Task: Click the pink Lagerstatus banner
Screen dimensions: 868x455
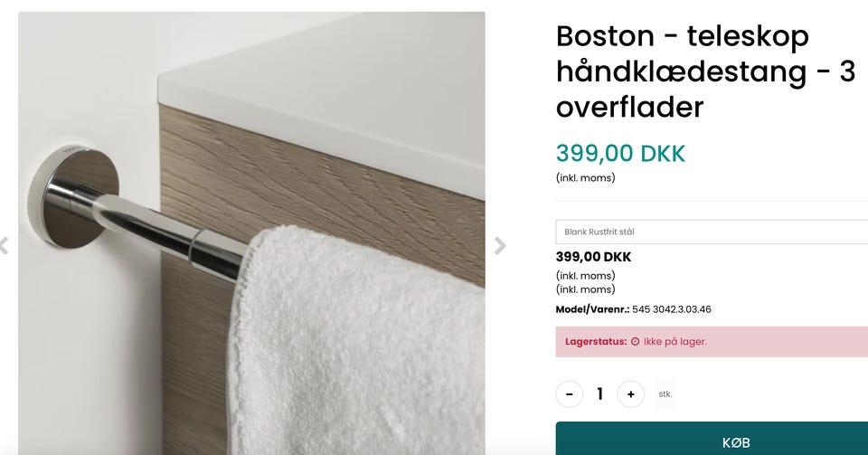Action: [x=712, y=342]
